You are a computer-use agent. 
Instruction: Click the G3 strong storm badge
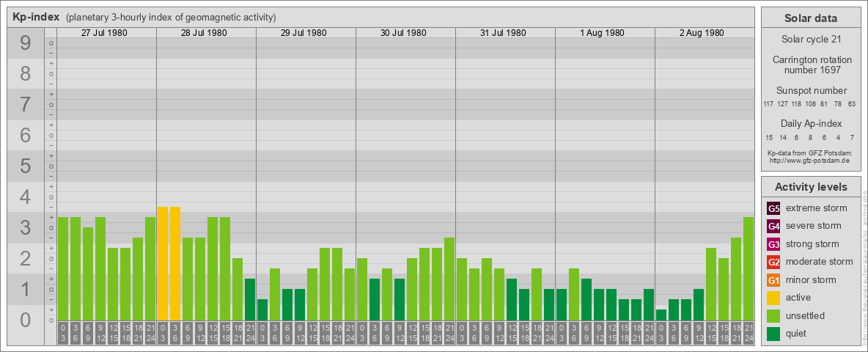[773, 244]
